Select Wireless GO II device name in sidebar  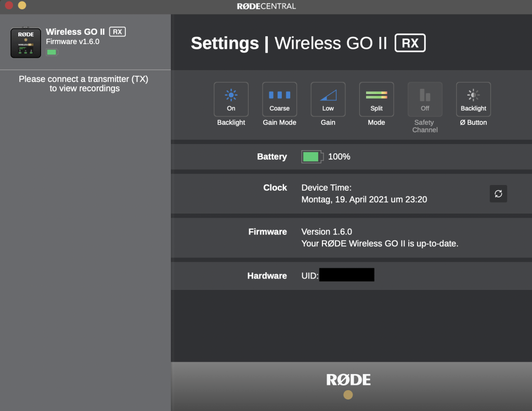[75, 32]
